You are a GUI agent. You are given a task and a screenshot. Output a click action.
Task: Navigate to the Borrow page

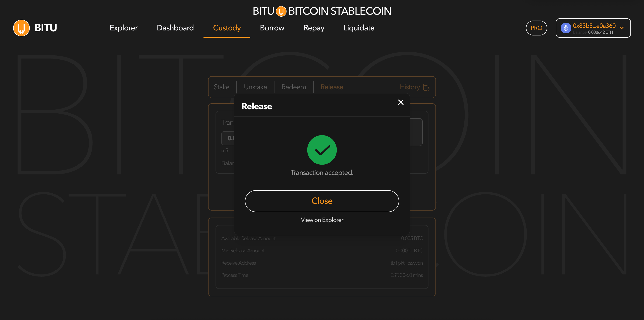coord(272,28)
